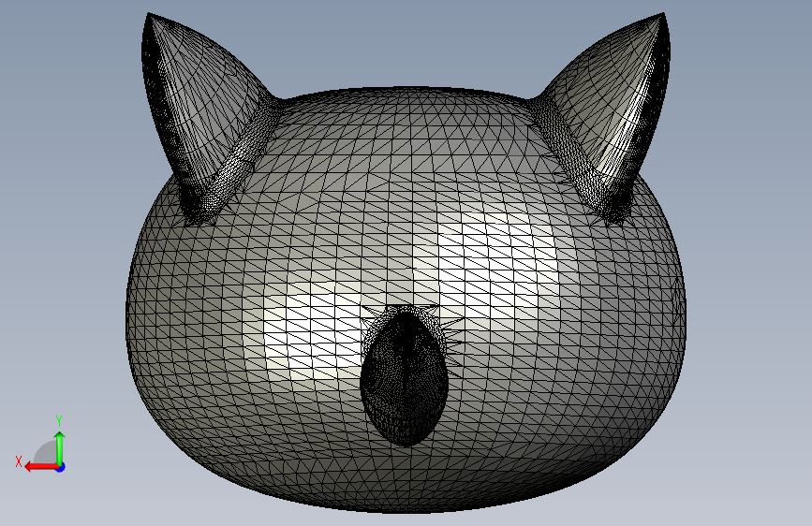Viewport: 812px width, 526px height.
Task: Select the dark oval nose on cat mesh
Action: [404, 376]
